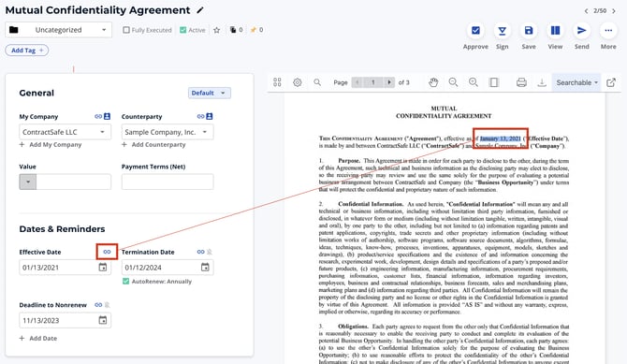Click the page number box
The height and width of the screenshot is (364, 627).
pyautogui.click(x=373, y=82)
